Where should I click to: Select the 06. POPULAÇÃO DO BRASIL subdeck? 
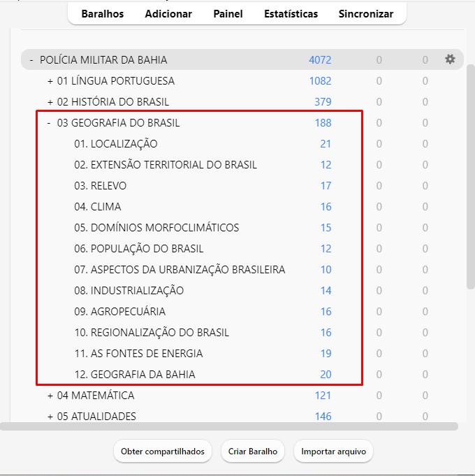tap(138, 249)
